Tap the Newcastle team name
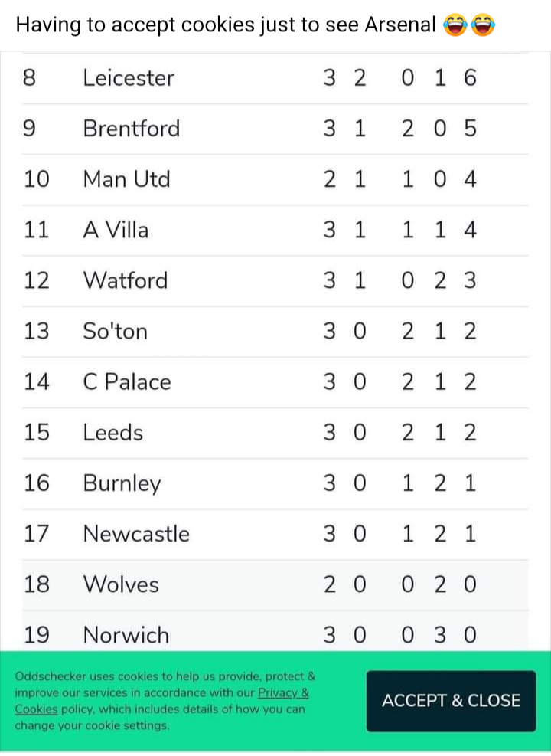Image resolution: width=551 pixels, height=756 pixels. click(136, 534)
